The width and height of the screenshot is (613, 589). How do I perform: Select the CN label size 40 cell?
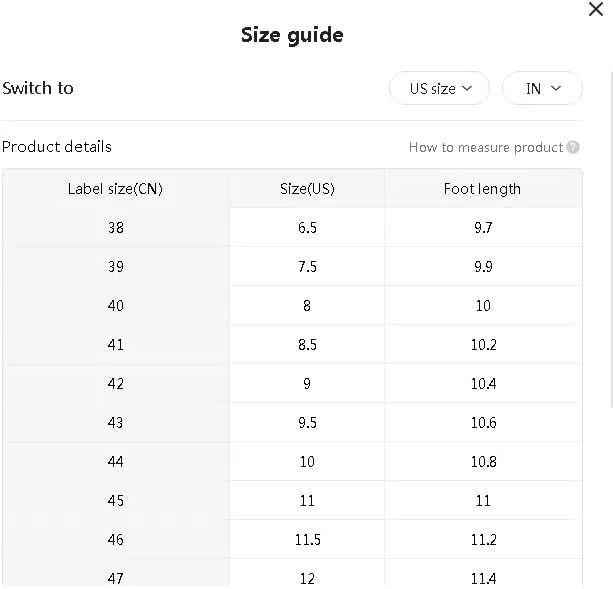tap(116, 305)
